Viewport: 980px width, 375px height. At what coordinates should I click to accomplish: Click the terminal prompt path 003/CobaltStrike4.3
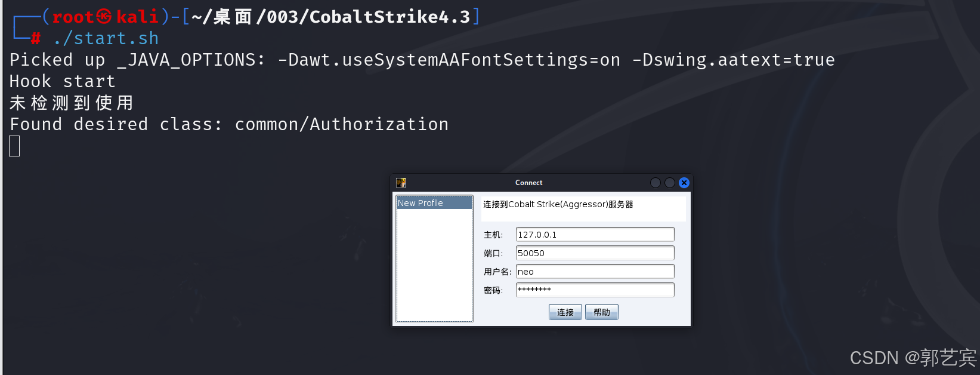(368, 17)
